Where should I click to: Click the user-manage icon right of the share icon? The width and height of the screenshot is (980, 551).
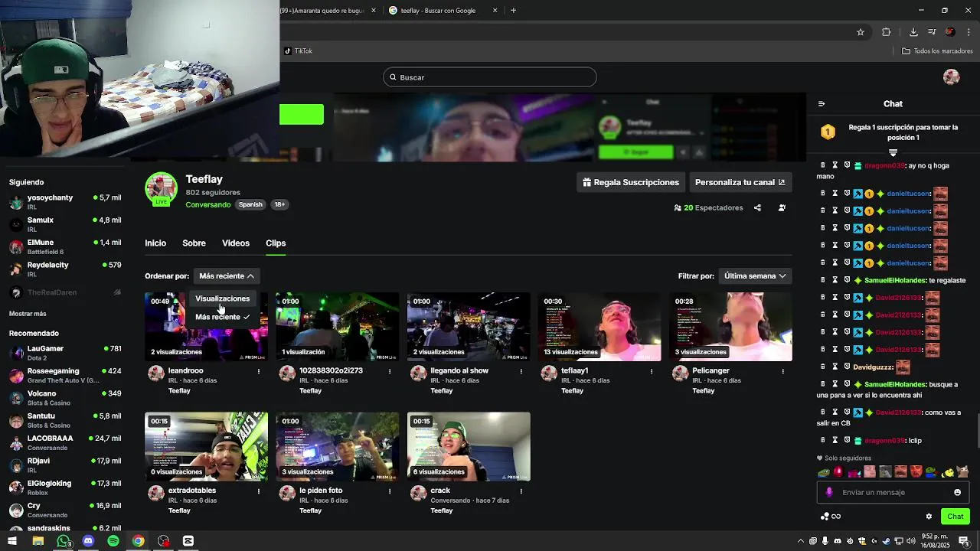[x=782, y=207]
